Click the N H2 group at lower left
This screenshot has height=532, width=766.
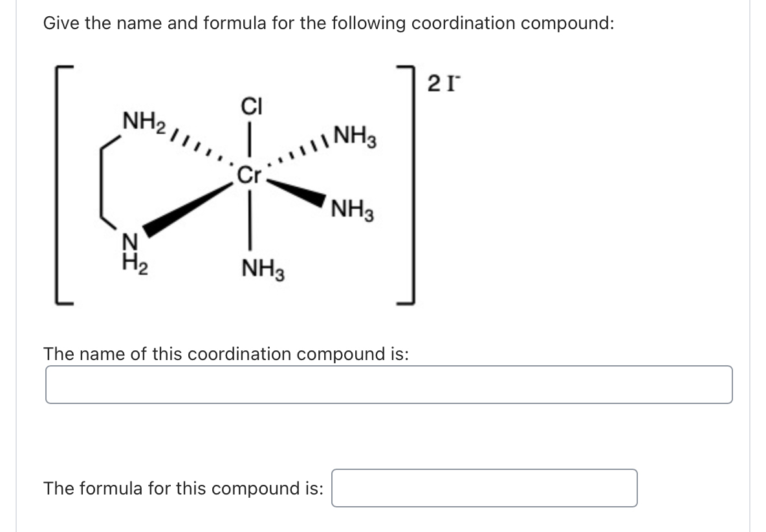[130, 253]
